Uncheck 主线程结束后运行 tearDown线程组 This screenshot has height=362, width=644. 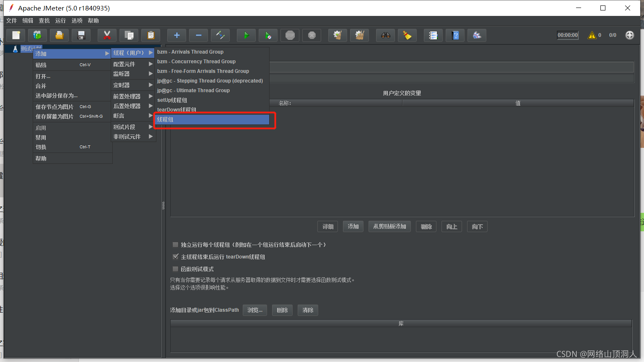click(x=176, y=257)
